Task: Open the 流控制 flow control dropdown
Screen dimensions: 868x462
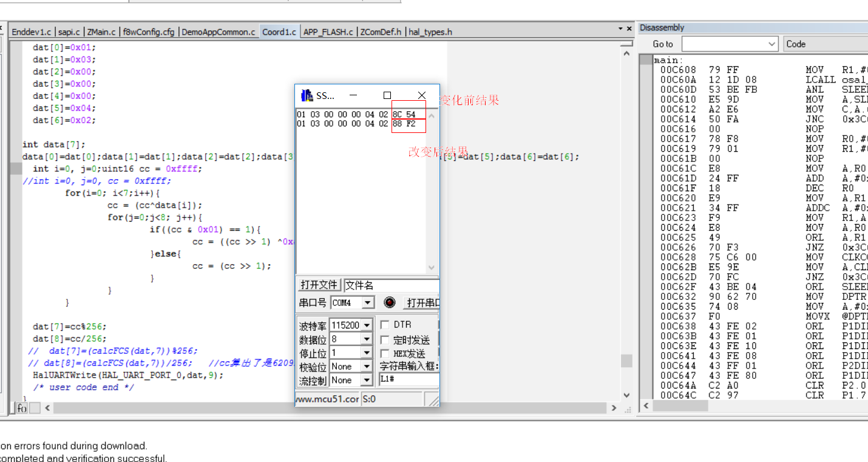Action: (x=367, y=381)
